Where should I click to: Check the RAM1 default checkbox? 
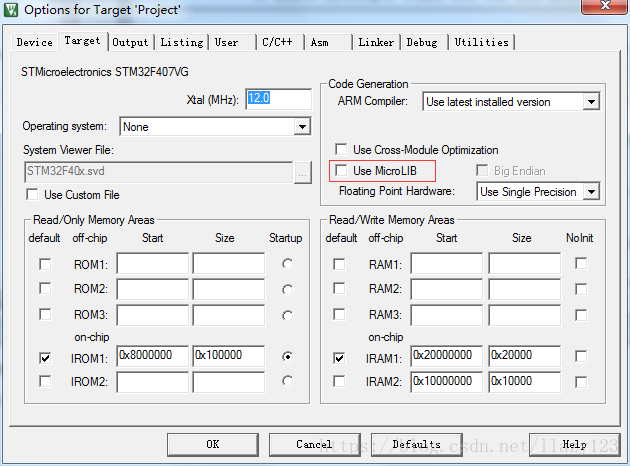tap(339, 264)
